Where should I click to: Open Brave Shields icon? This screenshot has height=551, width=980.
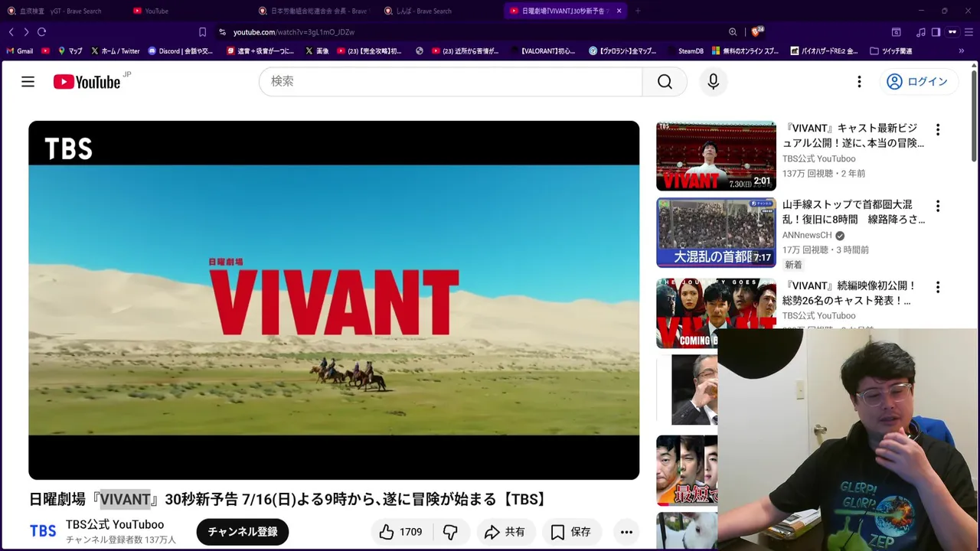click(x=756, y=32)
